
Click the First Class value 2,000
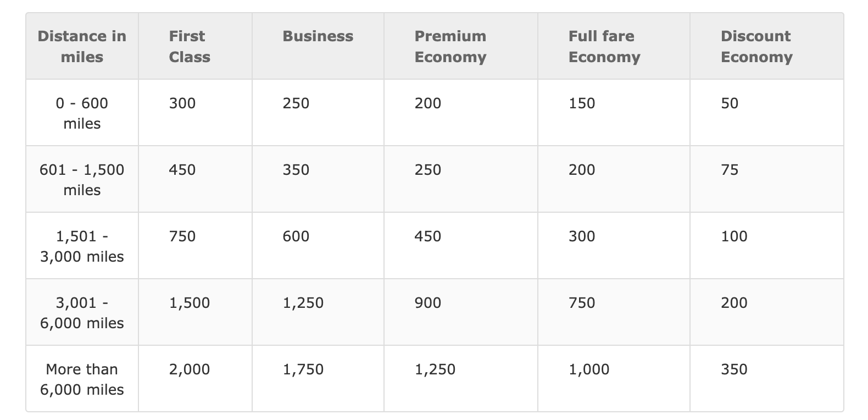[x=189, y=369]
